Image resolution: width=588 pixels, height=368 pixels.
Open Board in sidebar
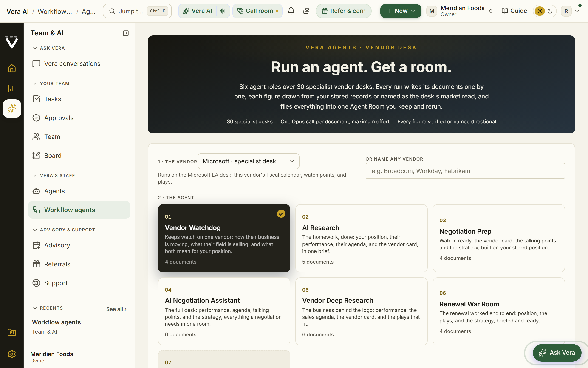[79, 155]
